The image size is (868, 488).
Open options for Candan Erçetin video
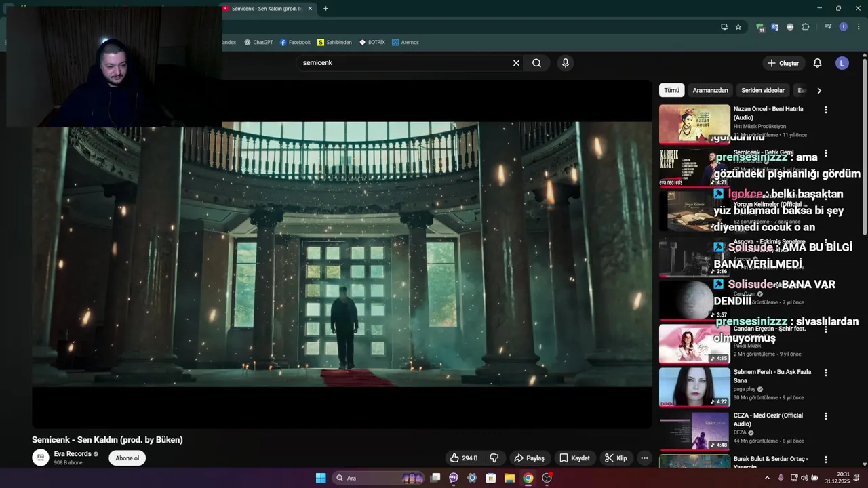tap(825, 329)
